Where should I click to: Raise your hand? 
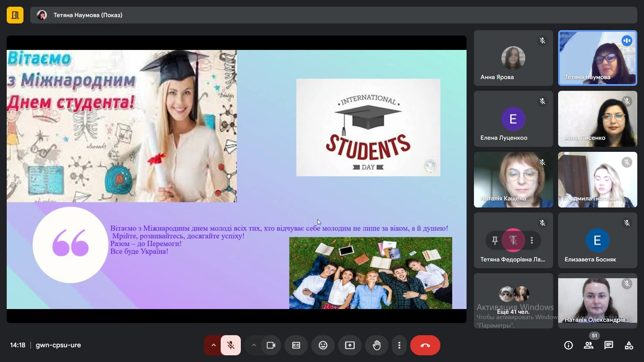[x=376, y=345]
